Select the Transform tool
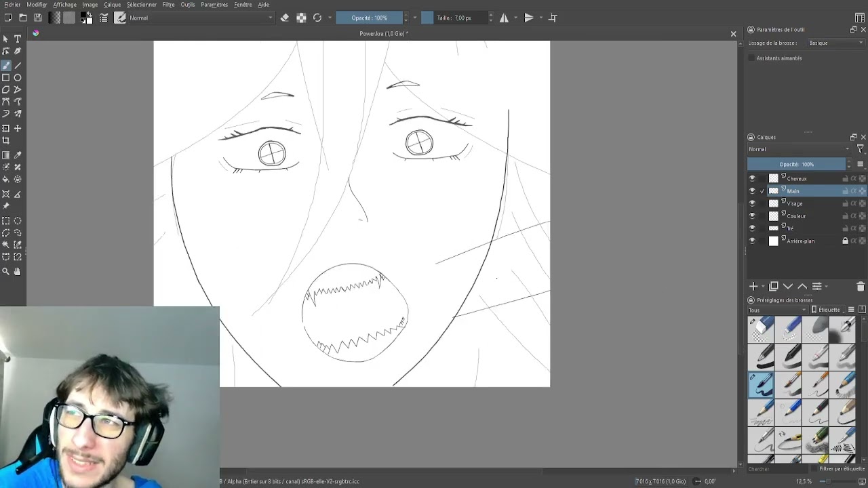The width and height of the screenshot is (868, 488). click(6, 128)
